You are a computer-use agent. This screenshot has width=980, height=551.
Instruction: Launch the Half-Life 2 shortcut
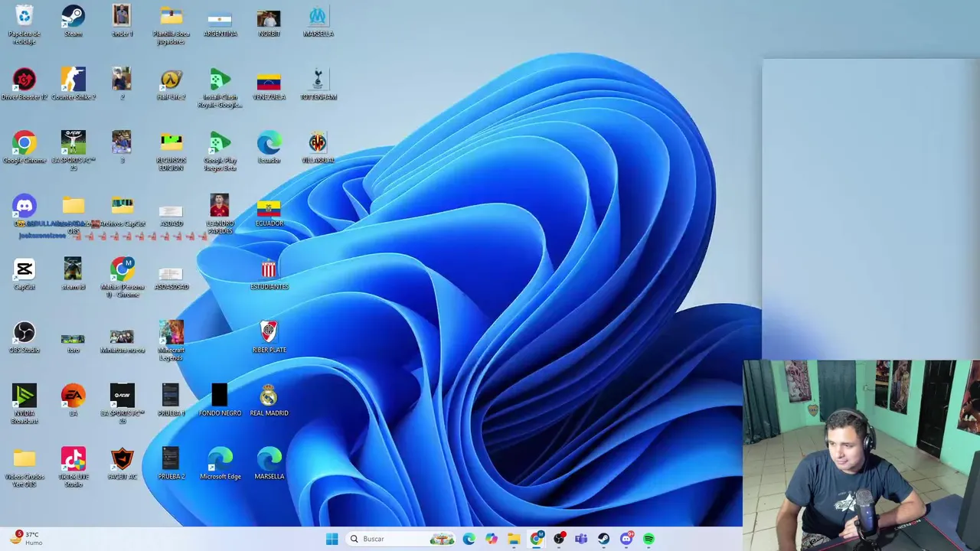tap(171, 84)
